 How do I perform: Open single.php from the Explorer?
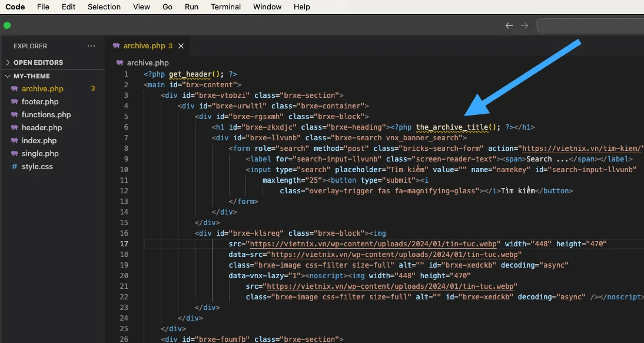(40, 153)
